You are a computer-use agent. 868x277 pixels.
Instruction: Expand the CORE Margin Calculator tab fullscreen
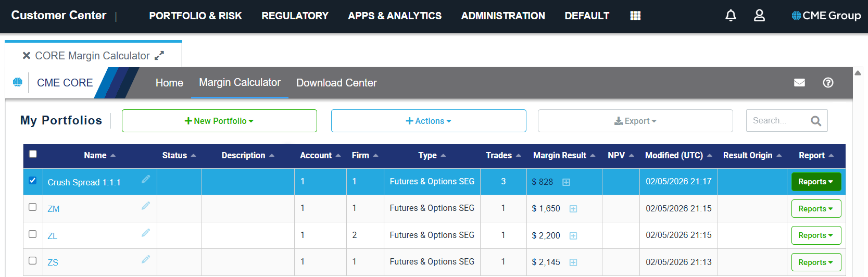159,55
